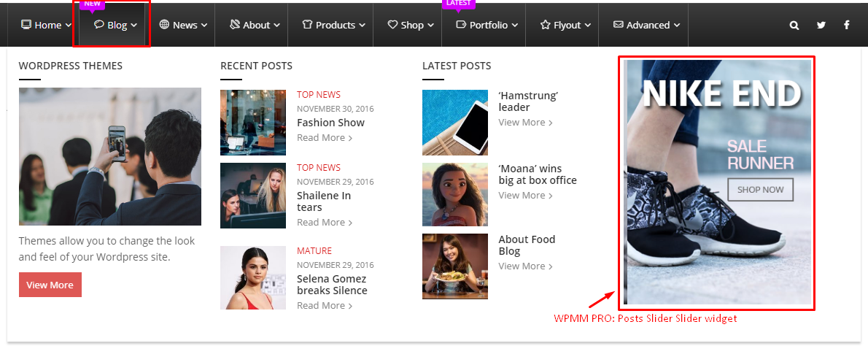Screen dimensions: 868x346
Task: Click the speech bubble icon beside Blog
Action: click(99, 24)
